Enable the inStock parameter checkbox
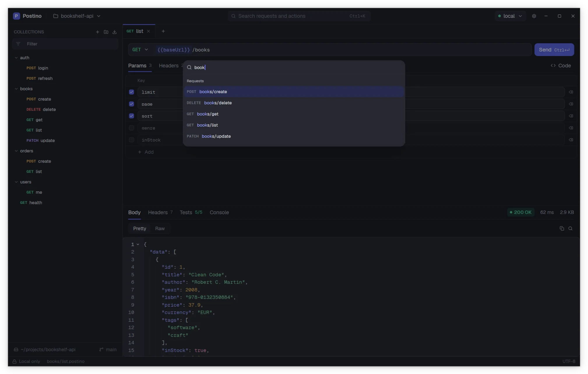Image resolution: width=588 pixels, height=374 pixels. (131, 140)
